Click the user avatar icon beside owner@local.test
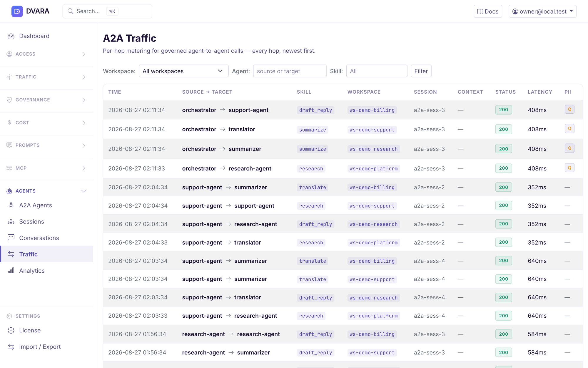 (515, 11)
